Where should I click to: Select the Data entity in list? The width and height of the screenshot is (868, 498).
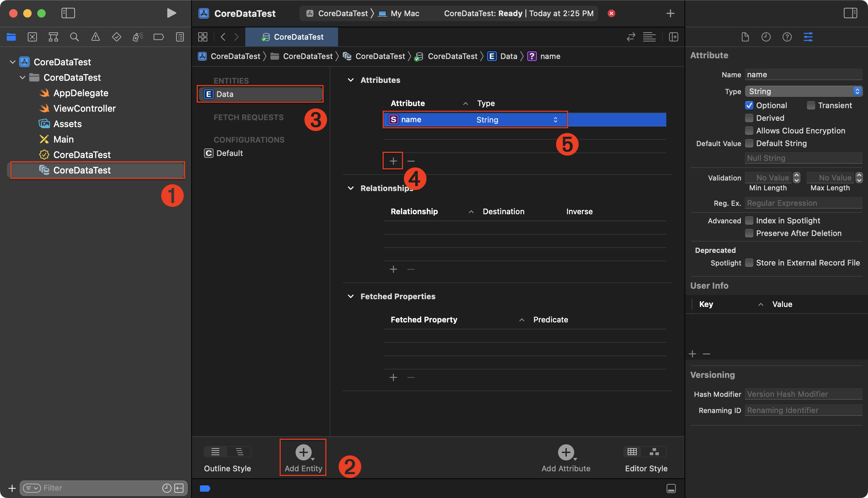260,94
